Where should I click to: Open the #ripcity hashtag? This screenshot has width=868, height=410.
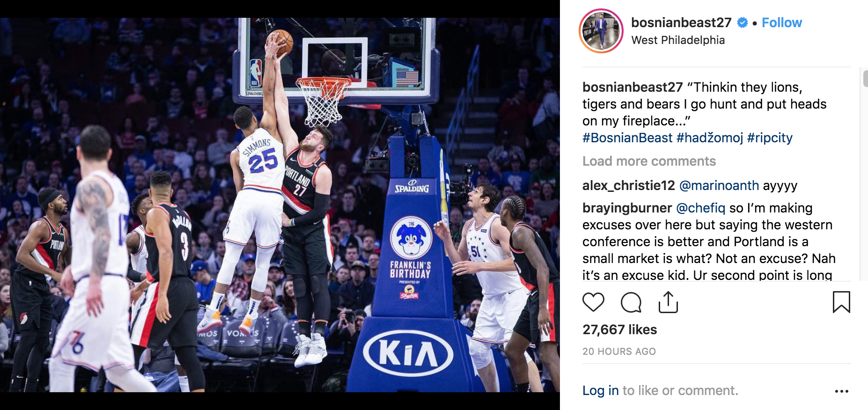(x=770, y=138)
